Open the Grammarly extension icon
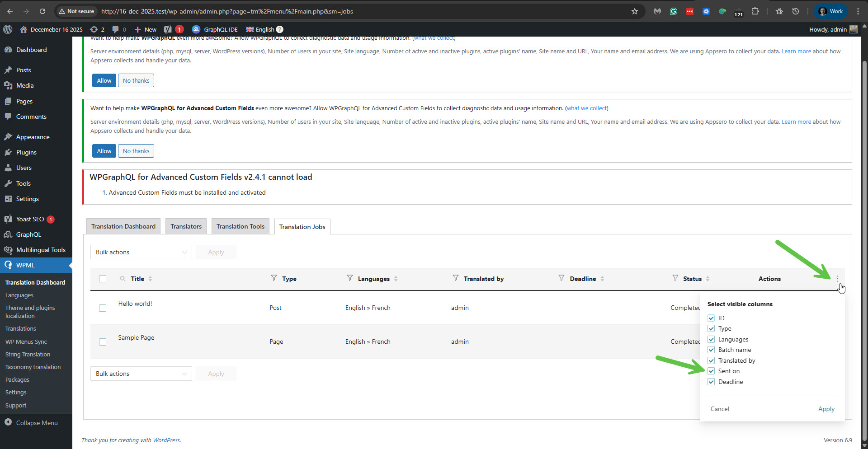868x449 pixels. [x=674, y=11]
